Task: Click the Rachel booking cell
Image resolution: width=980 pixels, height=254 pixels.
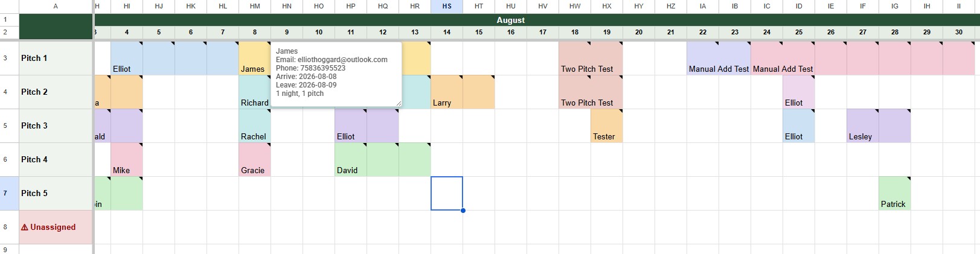Action: click(x=255, y=125)
